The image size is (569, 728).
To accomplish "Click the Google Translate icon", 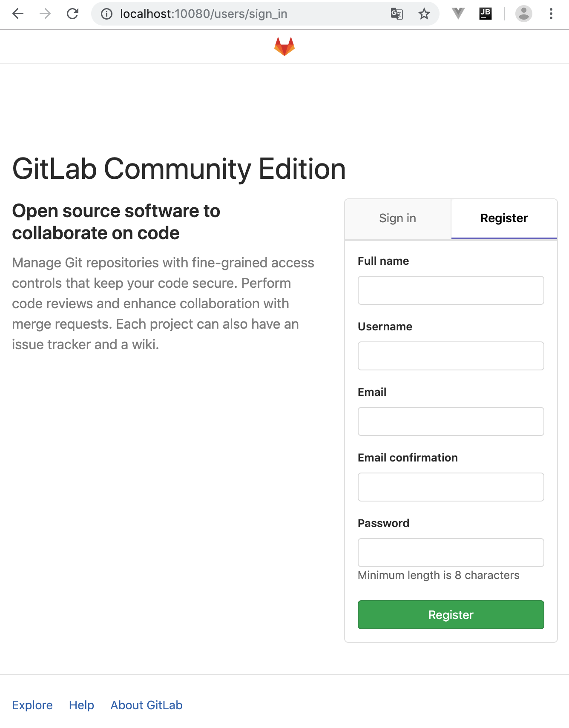I will pyautogui.click(x=397, y=14).
